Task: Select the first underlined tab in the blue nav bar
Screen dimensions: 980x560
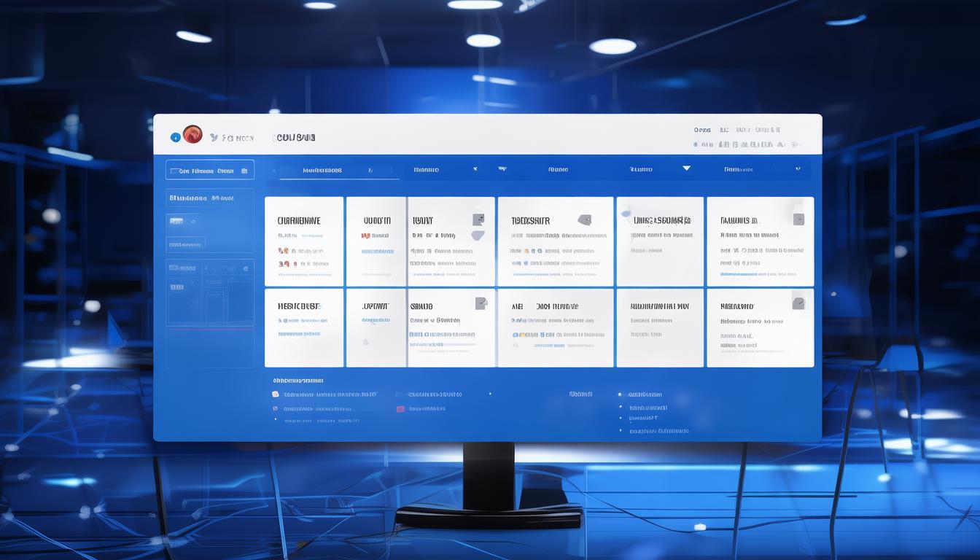Action: [322, 171]
